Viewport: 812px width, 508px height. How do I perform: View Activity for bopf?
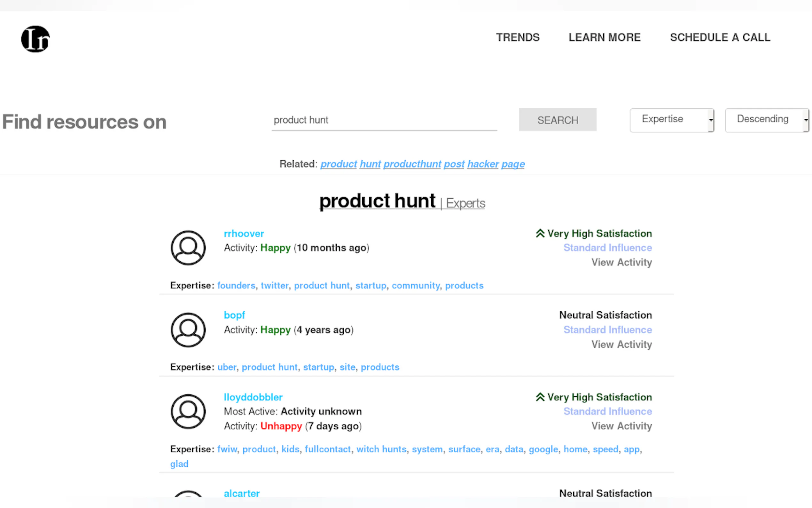click(x=622, y=345)
